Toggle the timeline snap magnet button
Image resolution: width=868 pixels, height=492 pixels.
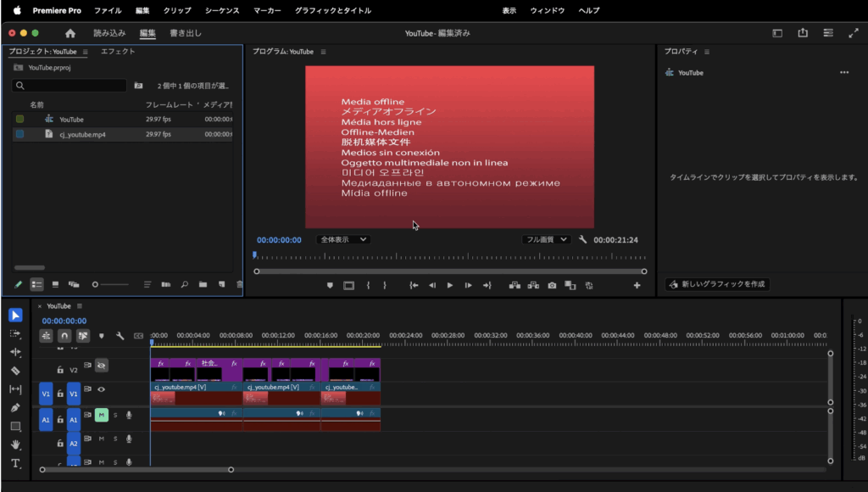(64, 336)
